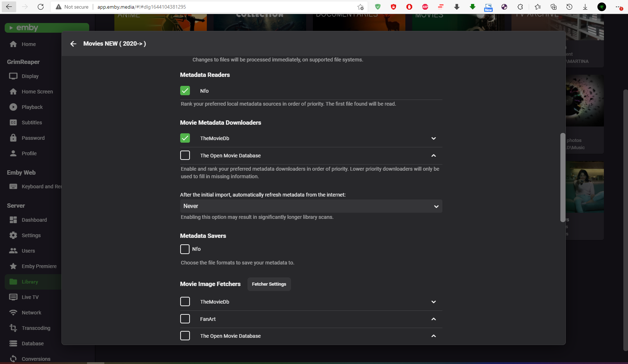This screenshot has width=628, height=364.
Task: Tick the FanArt image fetcher checkbox
Action: 185,319
